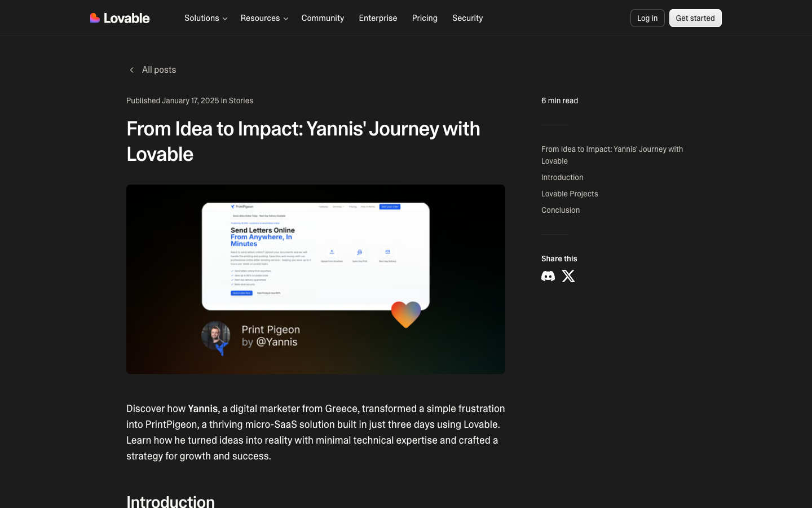Select the article title link in the contents sidebar
Viewport: 812px width, 508px height.
612,155
